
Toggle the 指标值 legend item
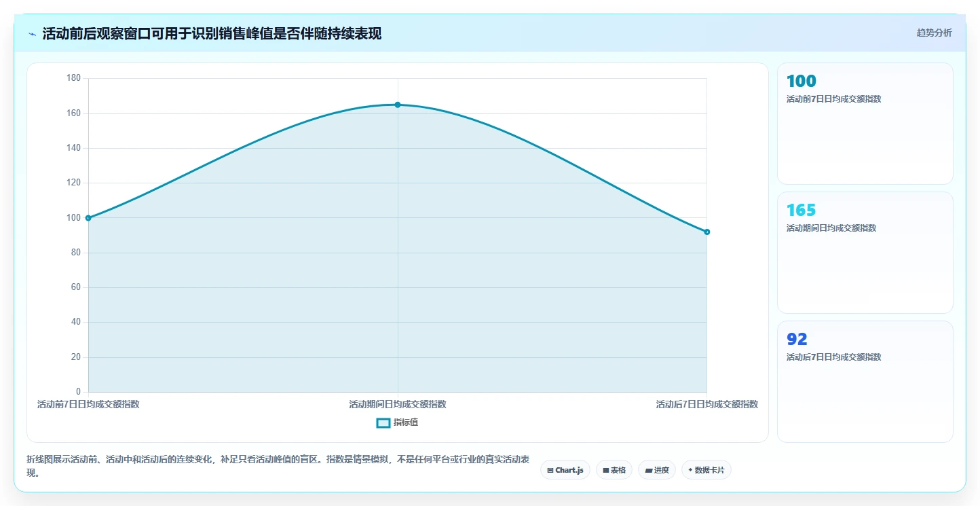click(x=398, y=422)
